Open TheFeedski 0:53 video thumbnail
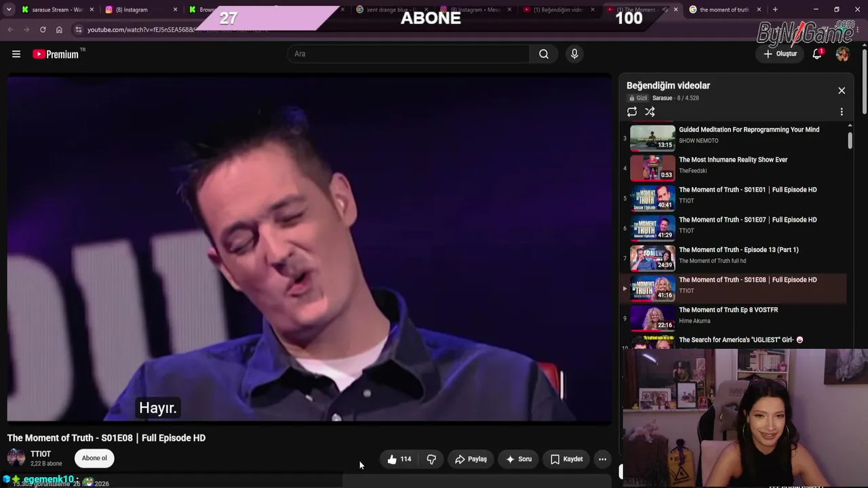The width and height of the screenshot is (868, 488). [652, 168]
